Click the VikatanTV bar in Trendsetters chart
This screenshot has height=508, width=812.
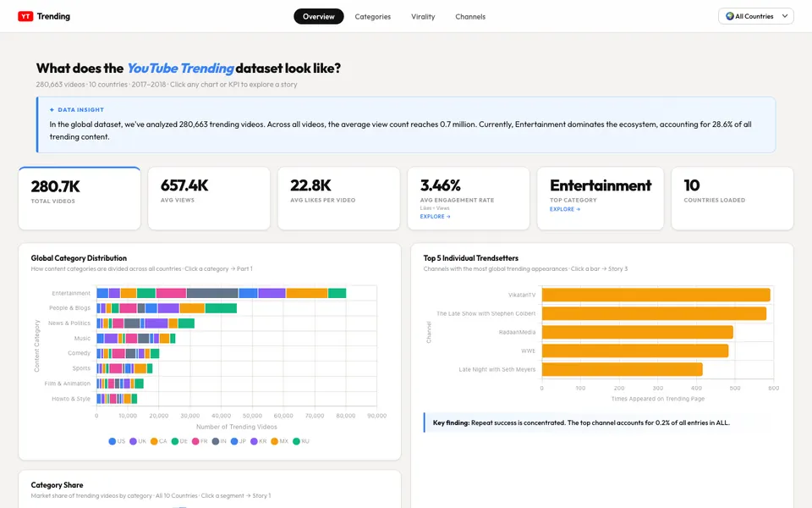click(x=656, y=295)
